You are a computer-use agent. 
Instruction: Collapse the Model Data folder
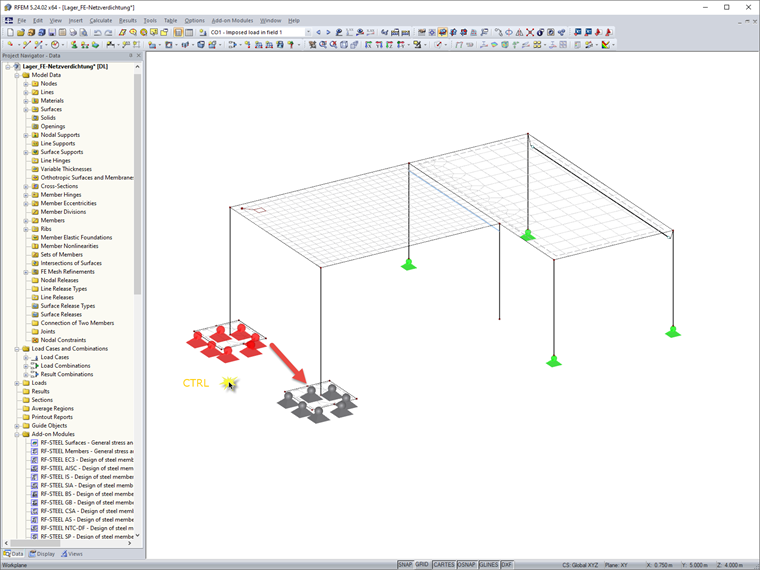tap(17, 75)
